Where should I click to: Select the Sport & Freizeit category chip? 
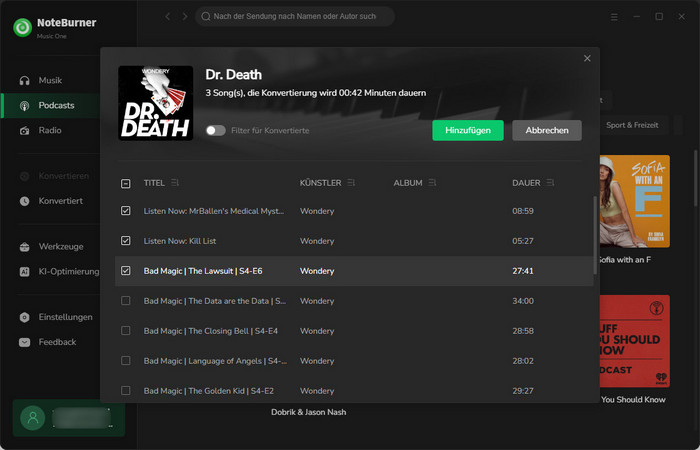[x=633, y=125]
